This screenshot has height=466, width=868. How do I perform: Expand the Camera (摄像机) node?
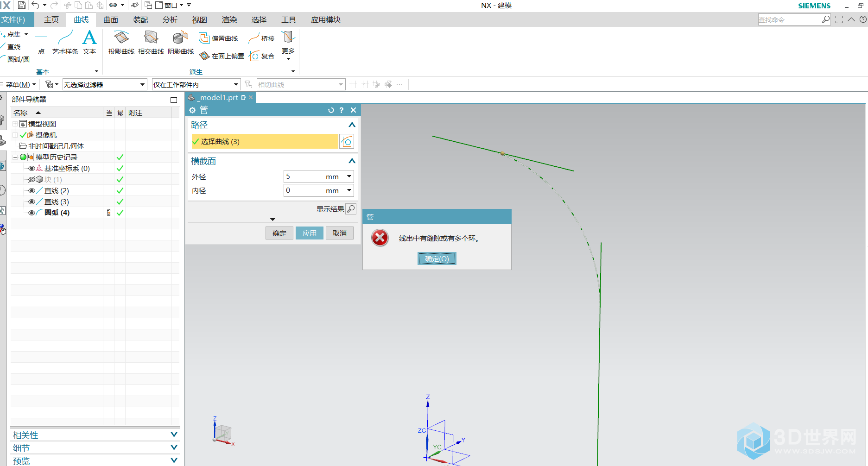pos(15,135)
